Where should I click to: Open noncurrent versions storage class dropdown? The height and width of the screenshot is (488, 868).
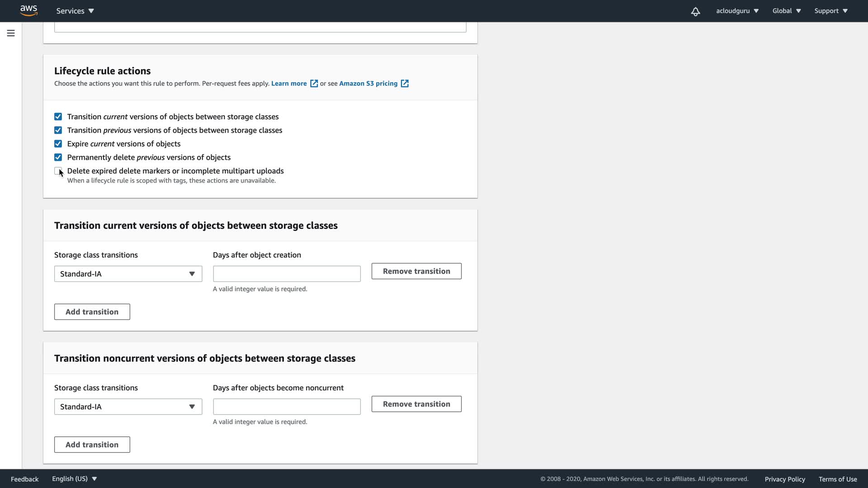point(128,407)
